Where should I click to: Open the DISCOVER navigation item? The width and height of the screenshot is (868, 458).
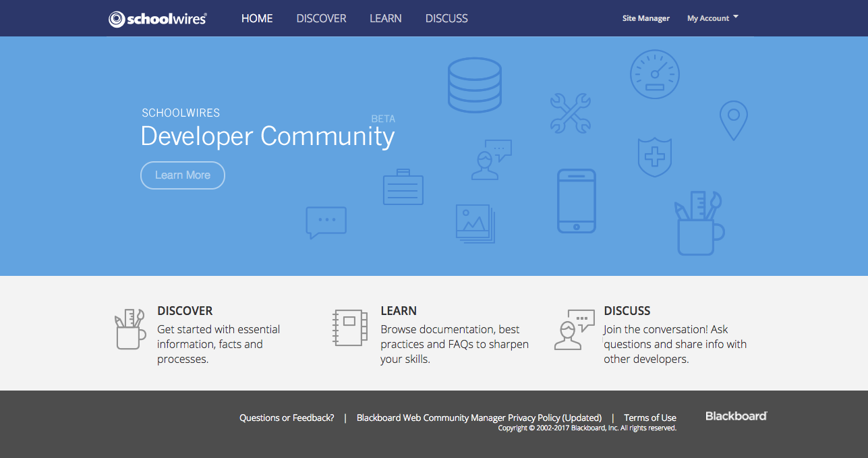[x=321, y=19]
